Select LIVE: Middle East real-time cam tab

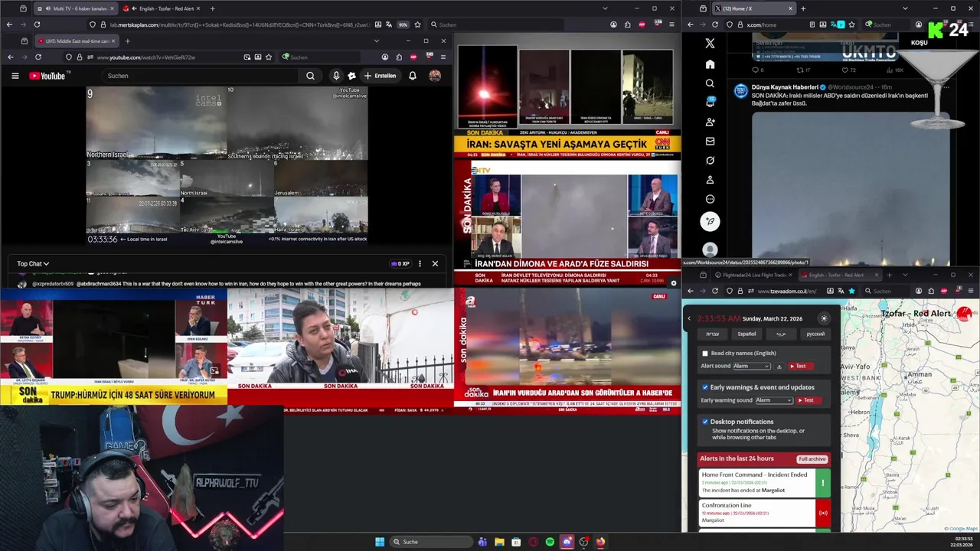(77, 41)
